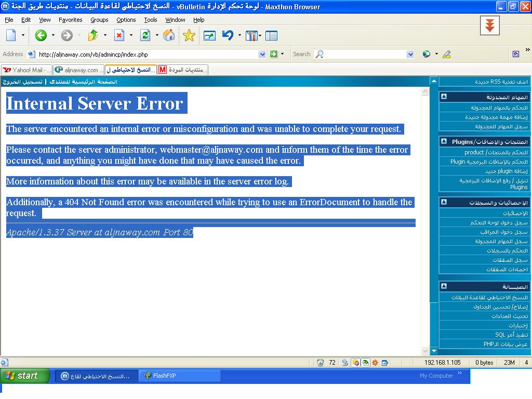Screen dimensions: 532x399
Task: Click the search highlight pen icon
Action: [x=446, y=54]
